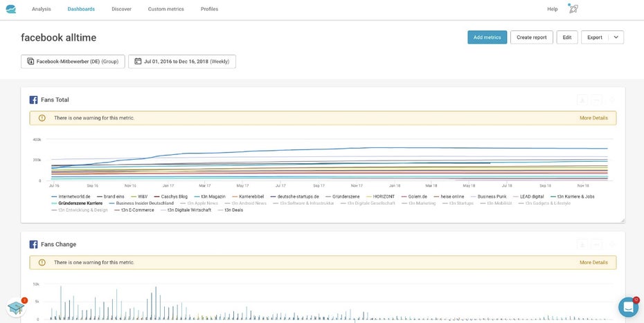Image resolution: width=644 pixels, height=323 pixels.
Task: Toggle W&V series in legend
Action: pyautogui.click(x=138, y=196)
